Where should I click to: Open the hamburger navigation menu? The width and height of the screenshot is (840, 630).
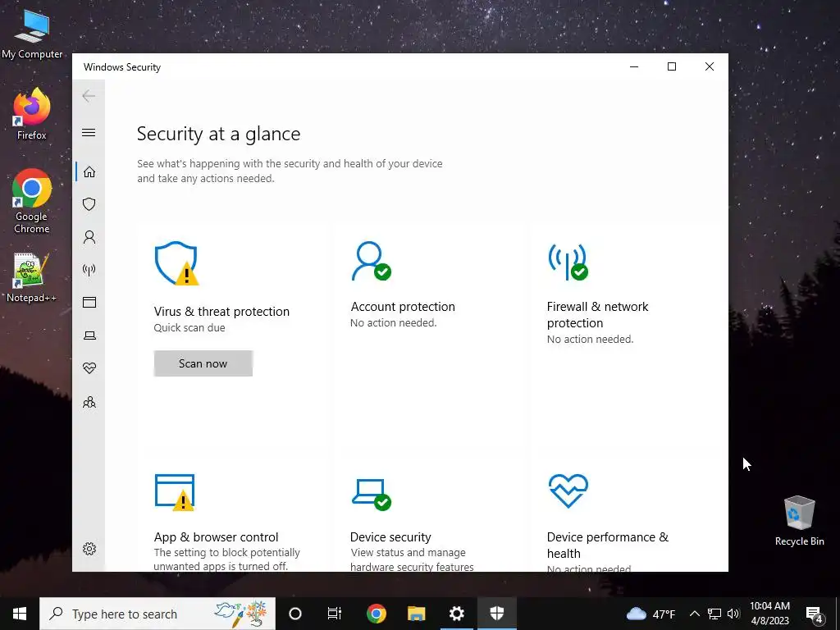pyautogui.click(x=89, y=132)
